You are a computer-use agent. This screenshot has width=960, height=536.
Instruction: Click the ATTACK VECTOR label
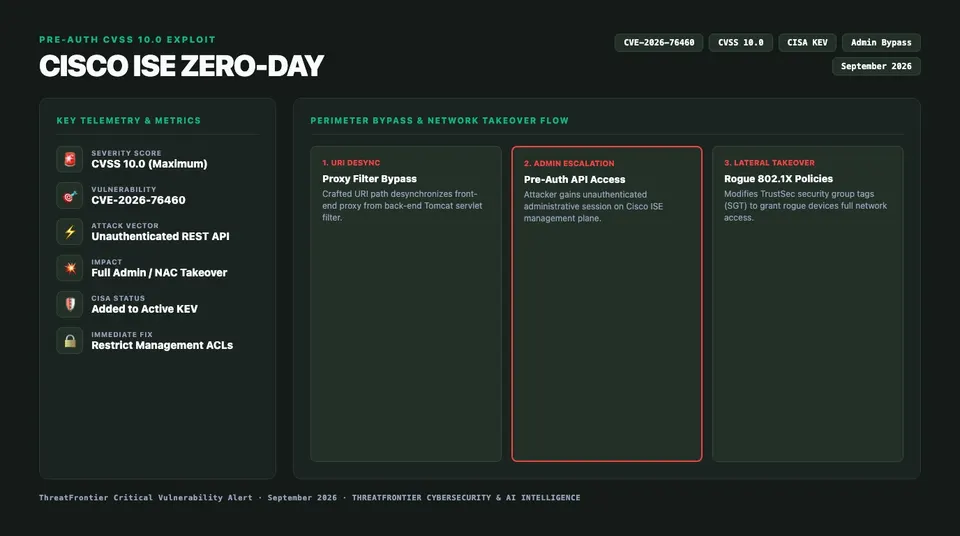pyautogui.click(x=125, y=225)
